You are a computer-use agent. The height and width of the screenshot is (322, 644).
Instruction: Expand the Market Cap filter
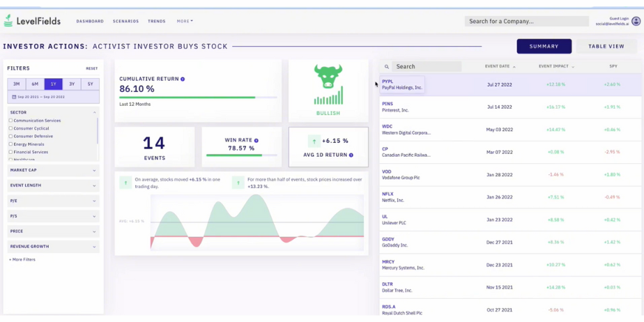tap(54, 170)
